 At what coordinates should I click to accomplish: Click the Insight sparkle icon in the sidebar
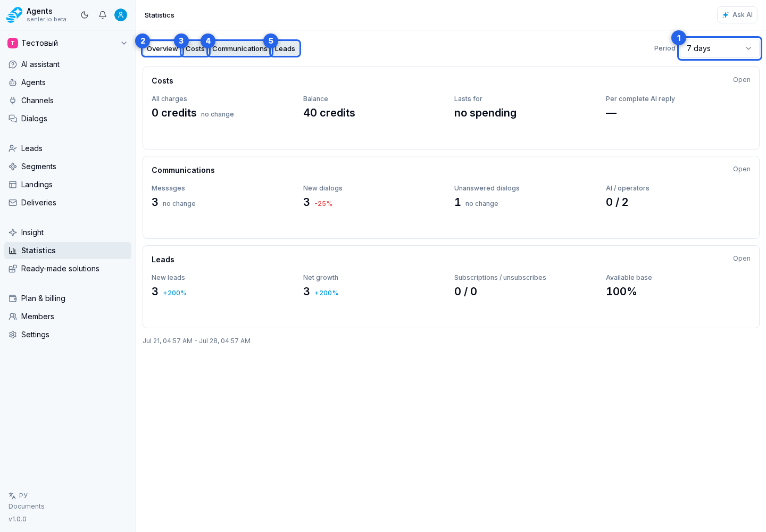pyautogui.click(x=13, y=232)
